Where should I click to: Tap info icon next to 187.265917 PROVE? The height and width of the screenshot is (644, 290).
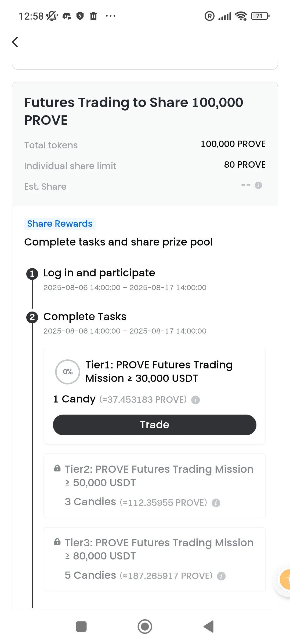(221, 576)
